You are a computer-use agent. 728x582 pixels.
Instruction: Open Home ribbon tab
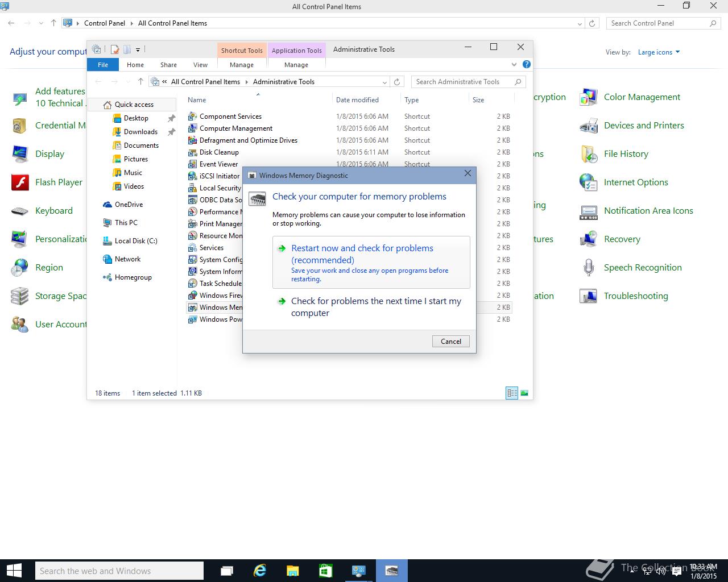coord(135,65)
